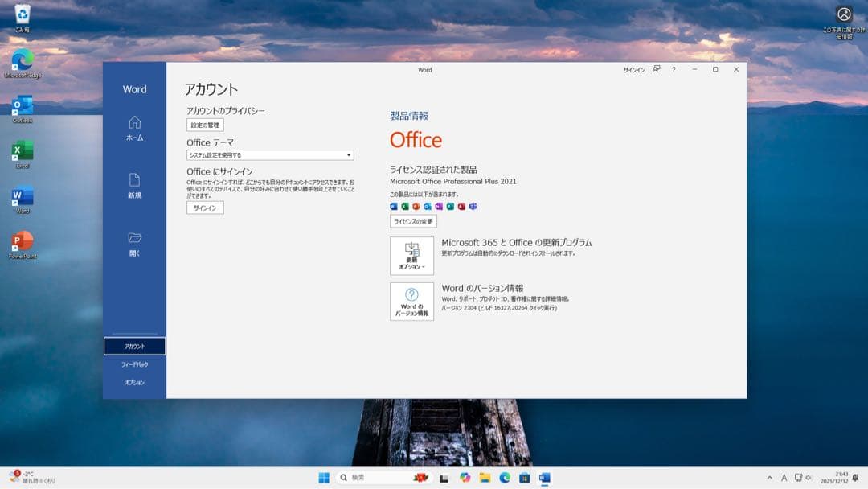Click the Word のバージョン情報 question mark button
The width and height of the screenshot is (868, 489).
tap(411, 301)
